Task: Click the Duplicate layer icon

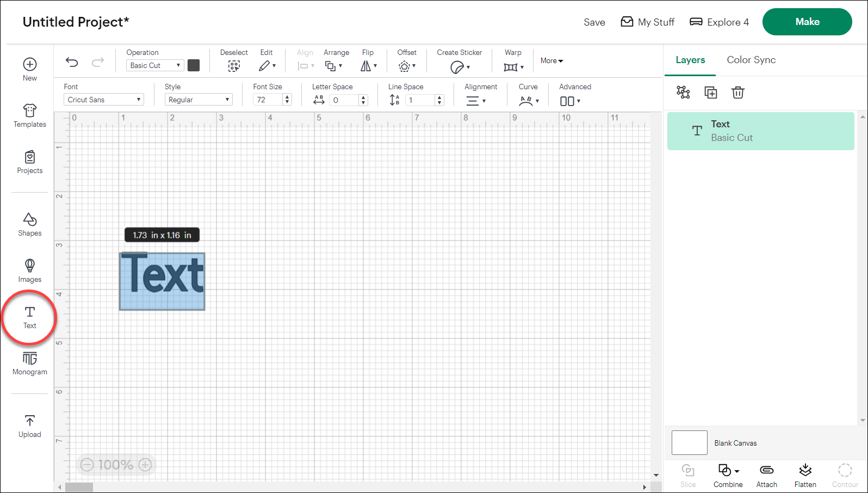Action: pos(710,93)
